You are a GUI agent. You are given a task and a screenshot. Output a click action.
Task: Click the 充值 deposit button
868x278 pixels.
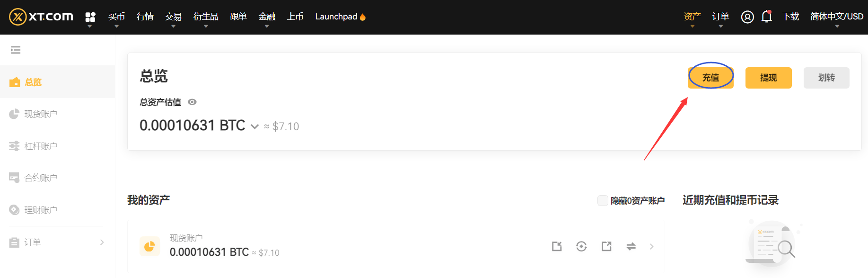[710, 78]
